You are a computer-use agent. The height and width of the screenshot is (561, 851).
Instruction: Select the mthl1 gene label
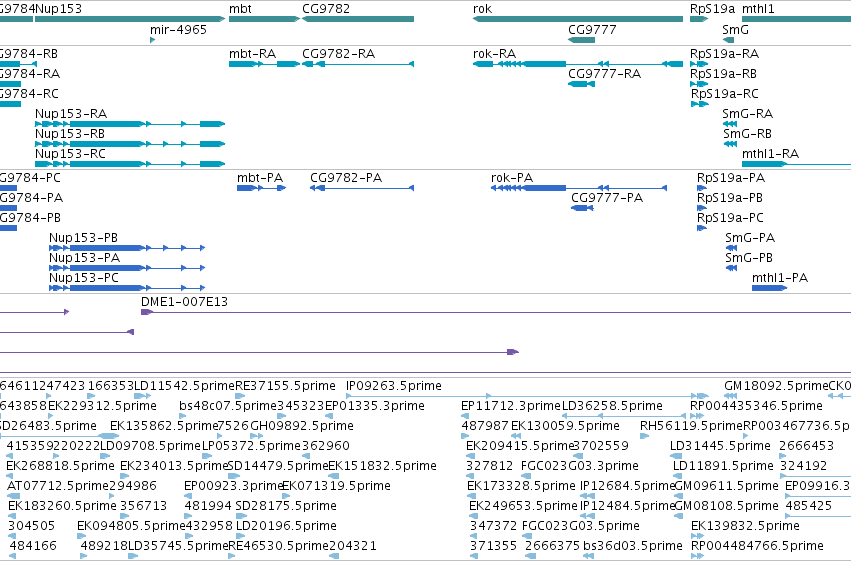(x=758, y=9)
